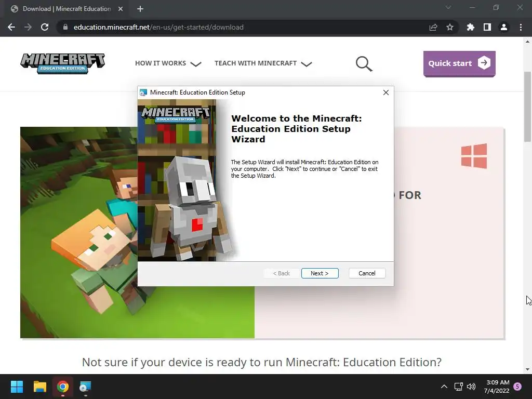Select the Download | Minecraft Education tab
This screenshot has height=399, width=532.
67,9
